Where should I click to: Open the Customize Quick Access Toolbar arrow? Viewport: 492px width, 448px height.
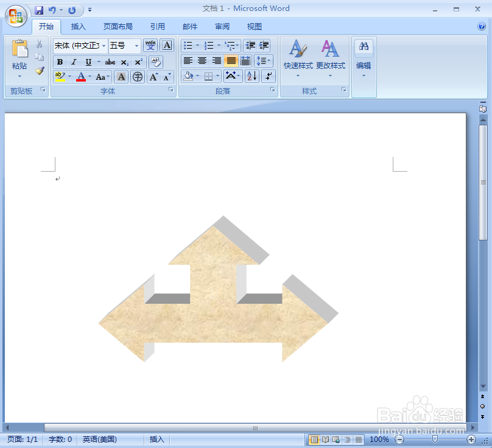coord(90,10)
